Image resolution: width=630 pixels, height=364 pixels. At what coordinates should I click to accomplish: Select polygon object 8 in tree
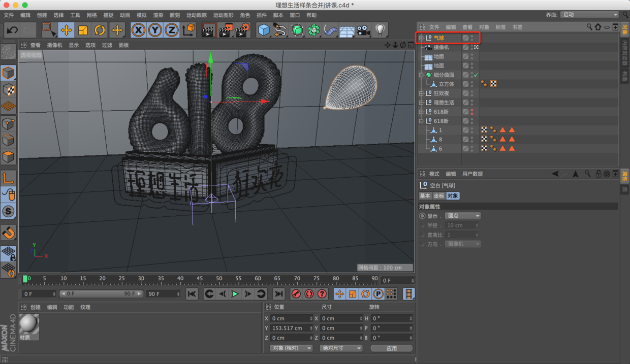(x=440, y=140)
